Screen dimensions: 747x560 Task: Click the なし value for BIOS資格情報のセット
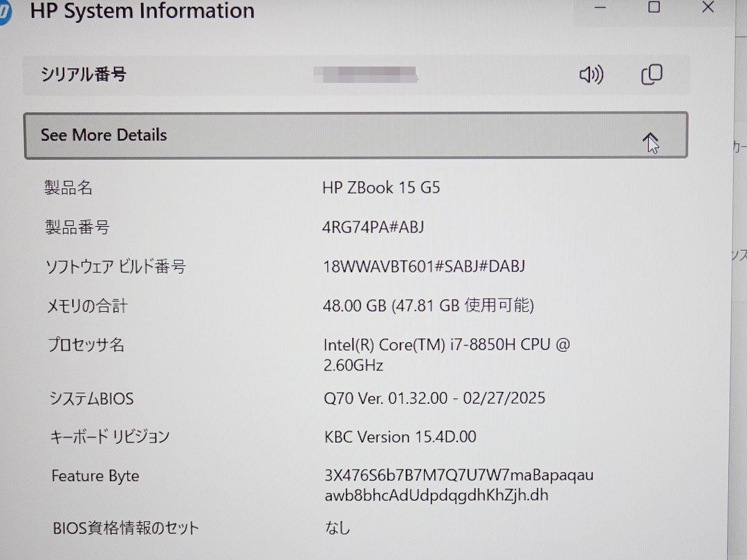[x=338, y=528]
